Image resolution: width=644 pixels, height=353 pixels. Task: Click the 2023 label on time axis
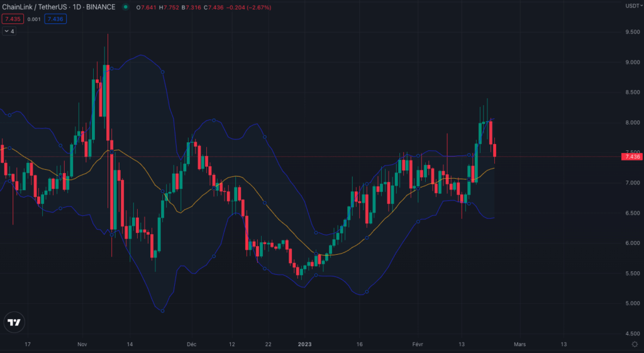tap(304, 345)
